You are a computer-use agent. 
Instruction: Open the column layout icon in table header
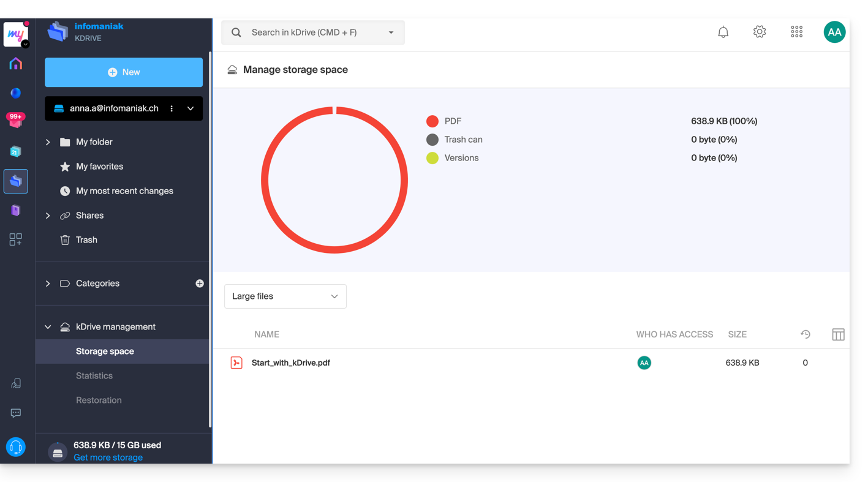(x=838, y=334)
